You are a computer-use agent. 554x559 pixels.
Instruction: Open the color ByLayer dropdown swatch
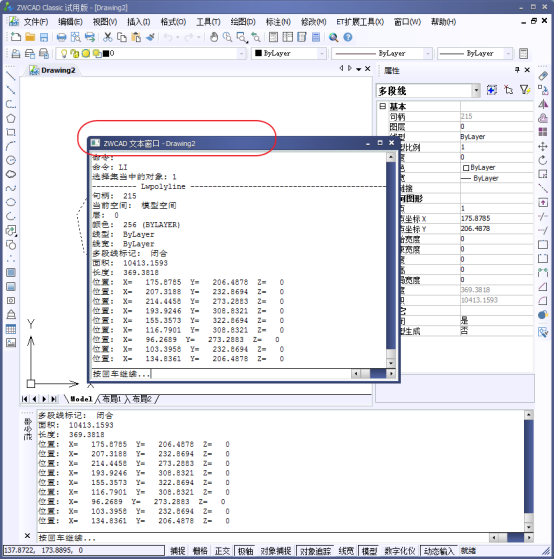(290, 53)
